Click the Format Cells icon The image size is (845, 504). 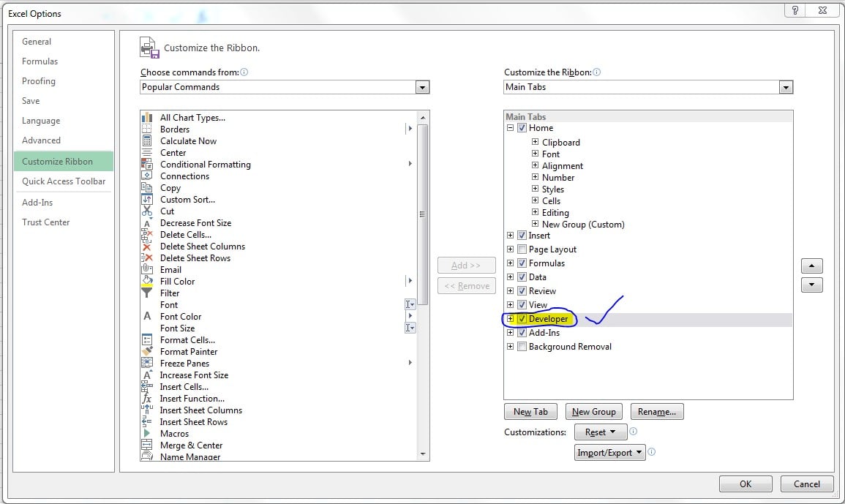146,339
